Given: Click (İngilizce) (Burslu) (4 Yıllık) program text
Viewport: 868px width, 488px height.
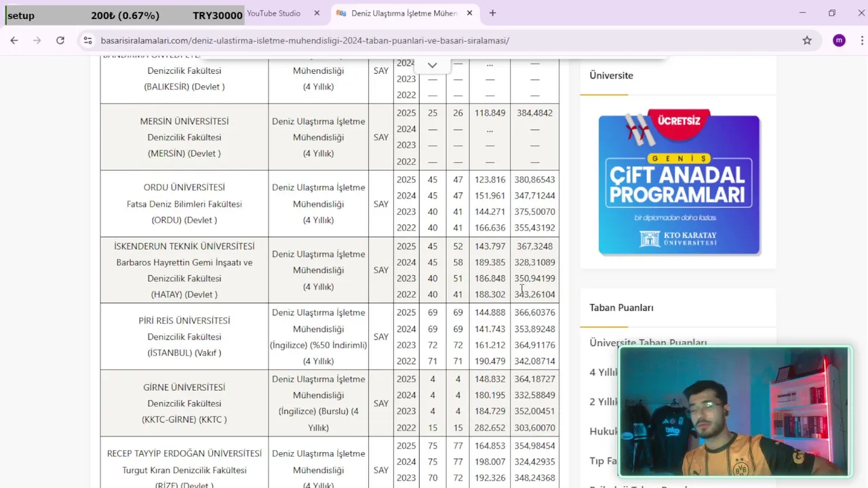Looking at the screenshot, I should point(319,420).
